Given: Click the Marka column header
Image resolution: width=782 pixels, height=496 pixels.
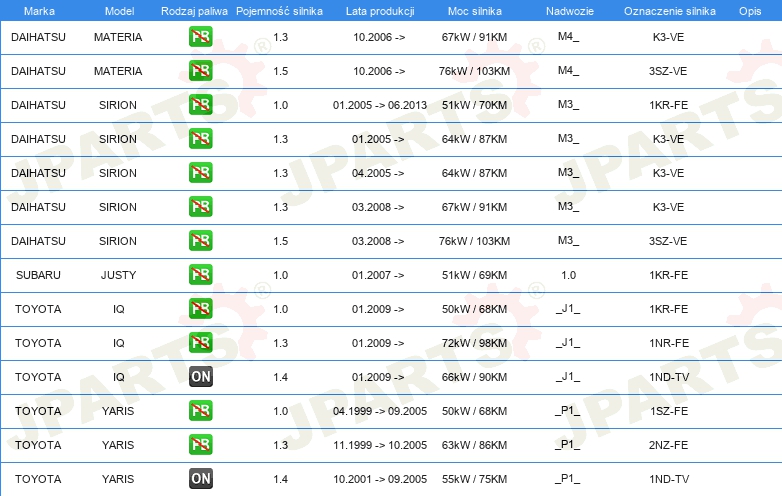Looking at the screenshot, I should point(39,11).
